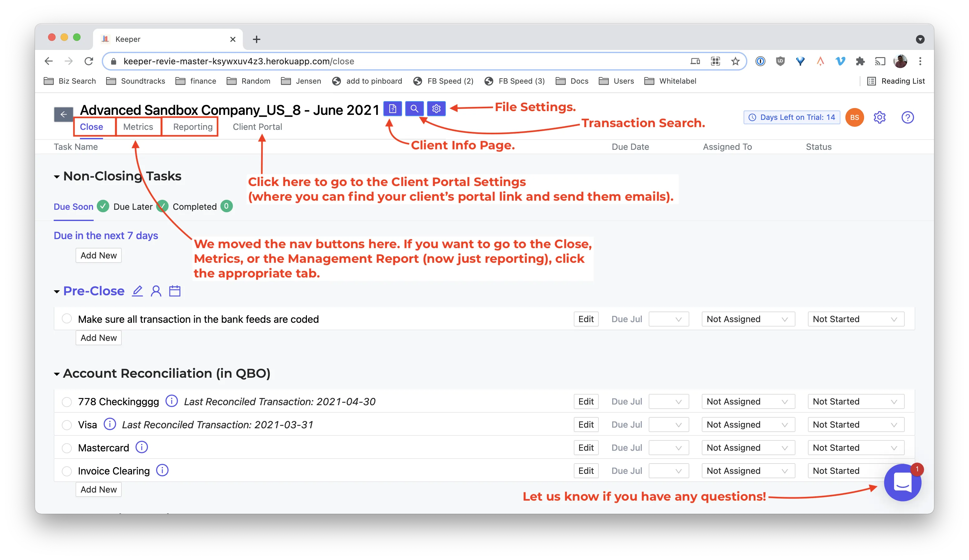
Task: Show info for 778 Checkingggg account
Action: [171, 401]
